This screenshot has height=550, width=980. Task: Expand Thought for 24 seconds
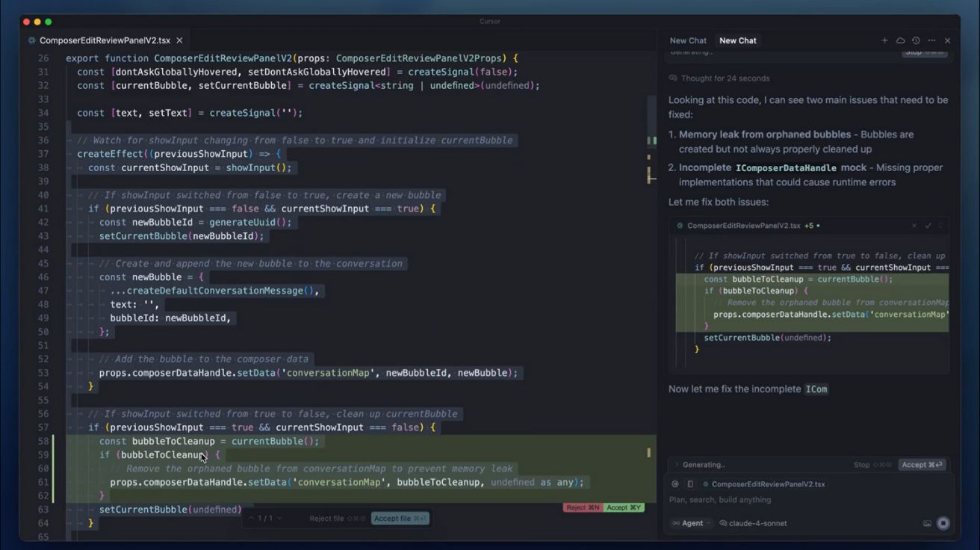point(719,78)
